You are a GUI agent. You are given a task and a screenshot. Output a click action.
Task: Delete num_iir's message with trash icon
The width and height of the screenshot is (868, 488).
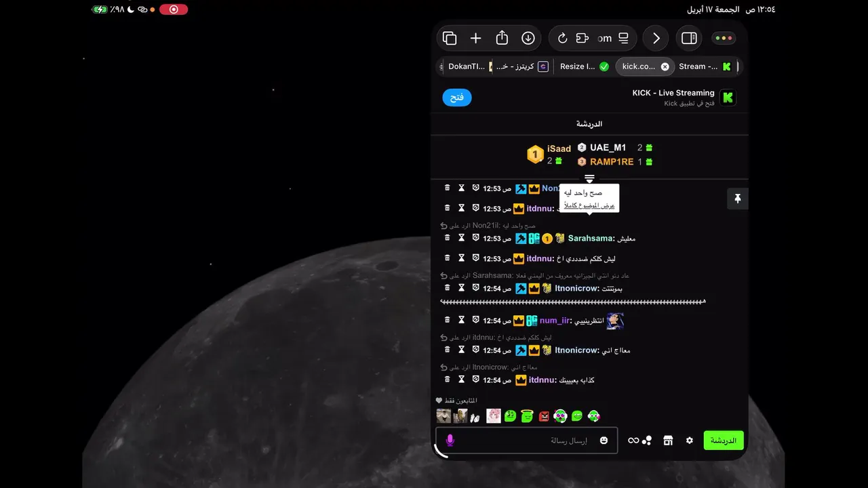(447, 320)
